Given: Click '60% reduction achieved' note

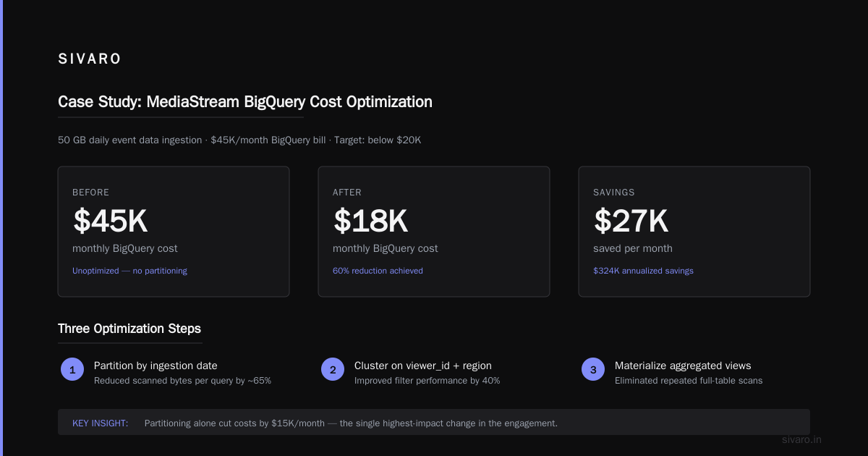Looking at the screenshot, I should [378, 271].
